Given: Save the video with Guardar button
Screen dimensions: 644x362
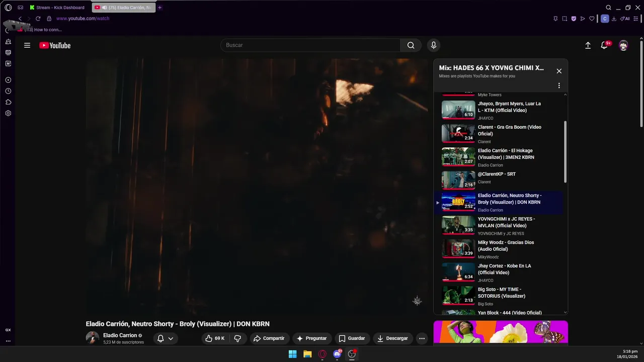Looking at the screenshot, I should 352,338.
